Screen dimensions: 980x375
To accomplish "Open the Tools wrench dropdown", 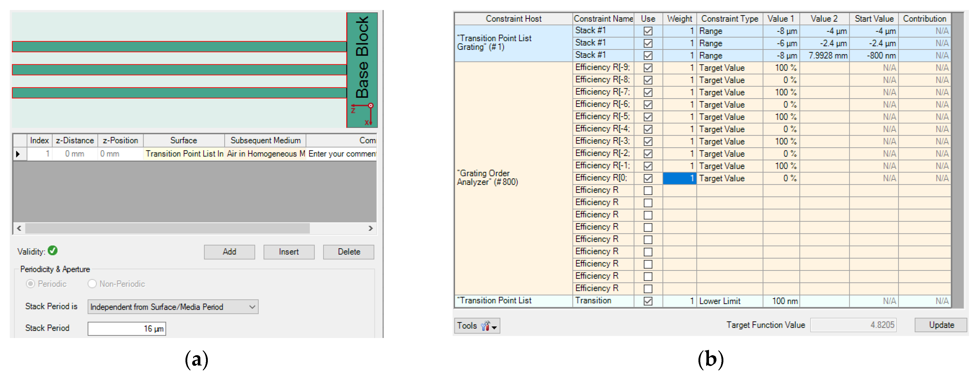I will pos(477,326).
